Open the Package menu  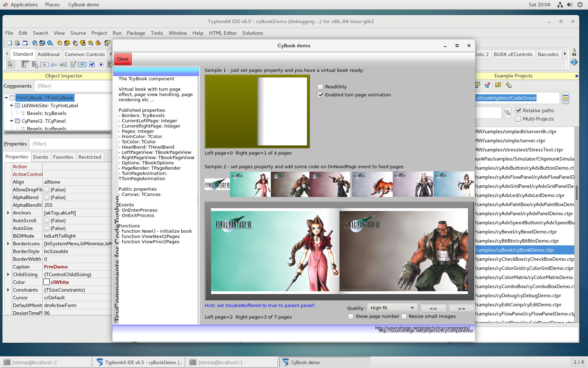136,33
